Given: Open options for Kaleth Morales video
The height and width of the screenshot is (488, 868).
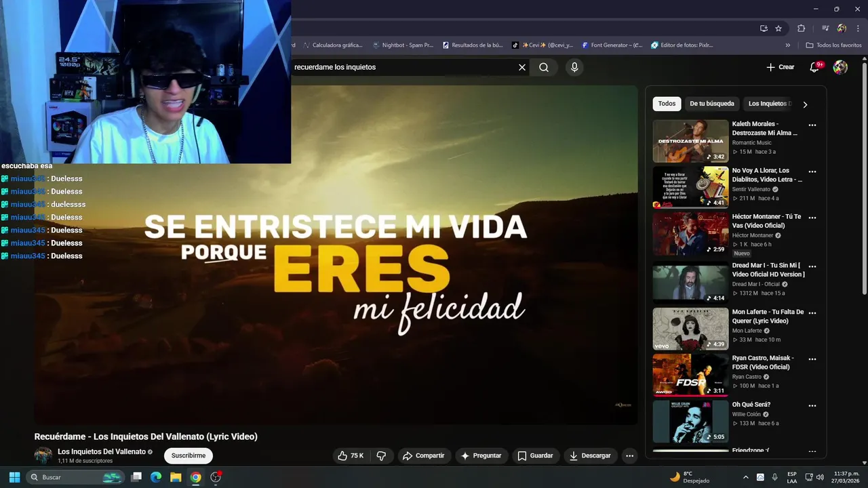Looking at the screenshot, I should click(812, 125).
